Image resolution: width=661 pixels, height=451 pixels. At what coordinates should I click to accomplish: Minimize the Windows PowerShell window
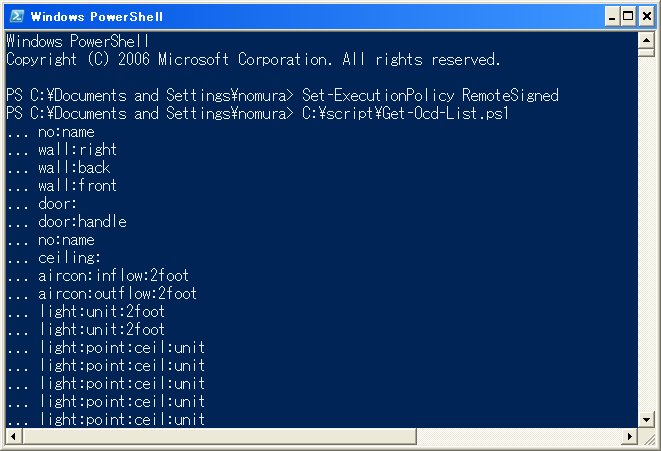(611, 16)
